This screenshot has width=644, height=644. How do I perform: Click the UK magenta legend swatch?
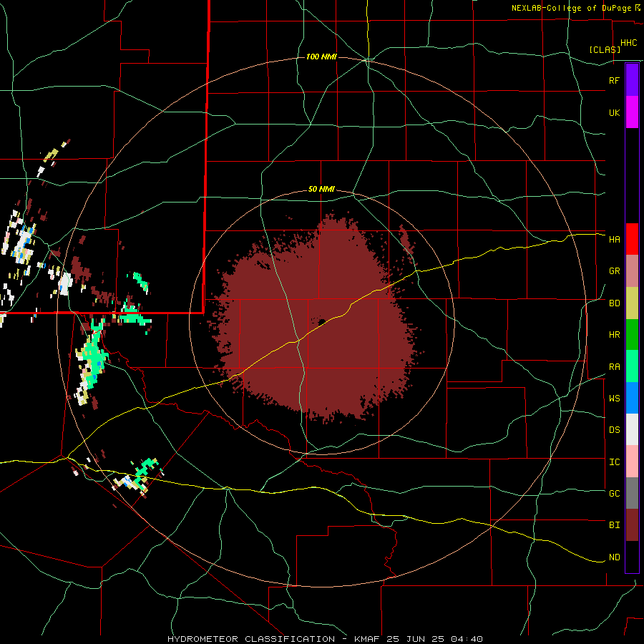[632, 112]
